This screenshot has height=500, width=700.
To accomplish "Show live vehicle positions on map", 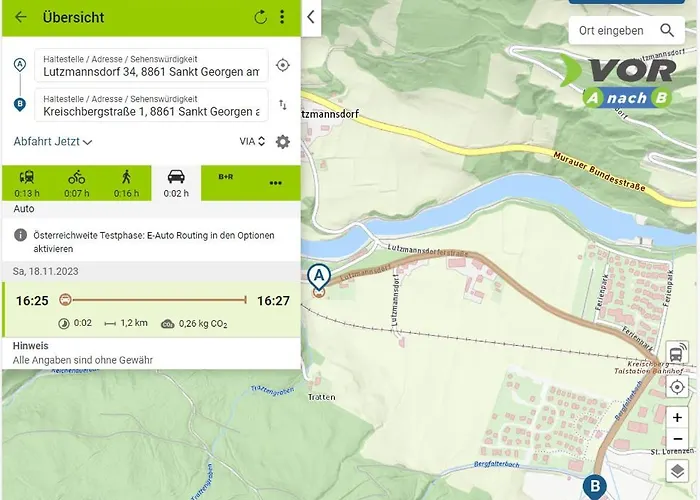I will point(677,352).
